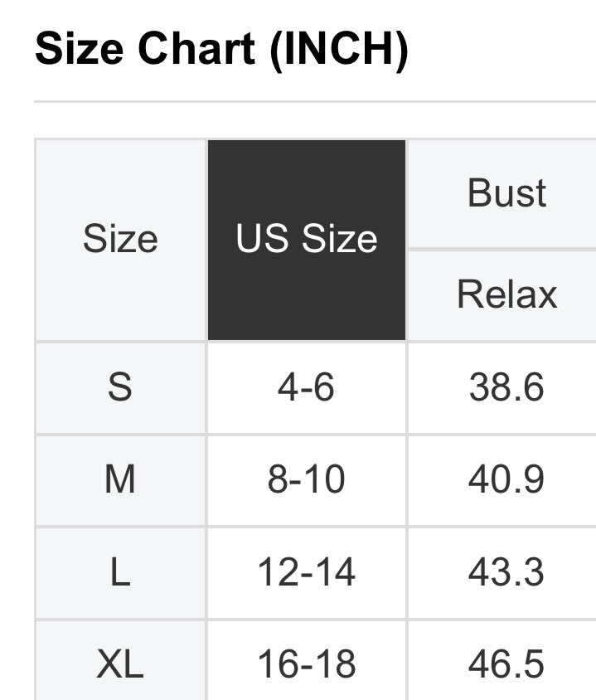The width and height of the screenshot is (596, 700).
Task: Select the S size row label
Action: click(120, 387)
